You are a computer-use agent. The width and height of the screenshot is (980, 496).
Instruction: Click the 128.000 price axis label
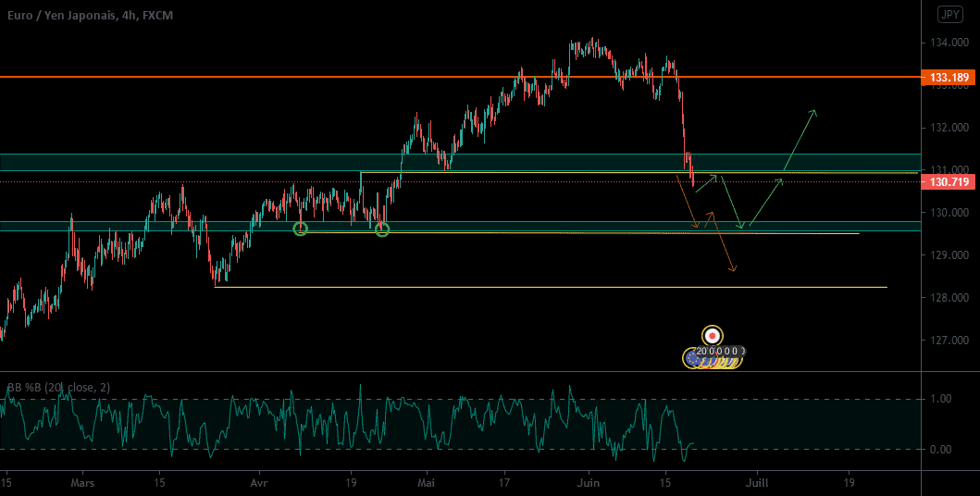pos(949,297)
